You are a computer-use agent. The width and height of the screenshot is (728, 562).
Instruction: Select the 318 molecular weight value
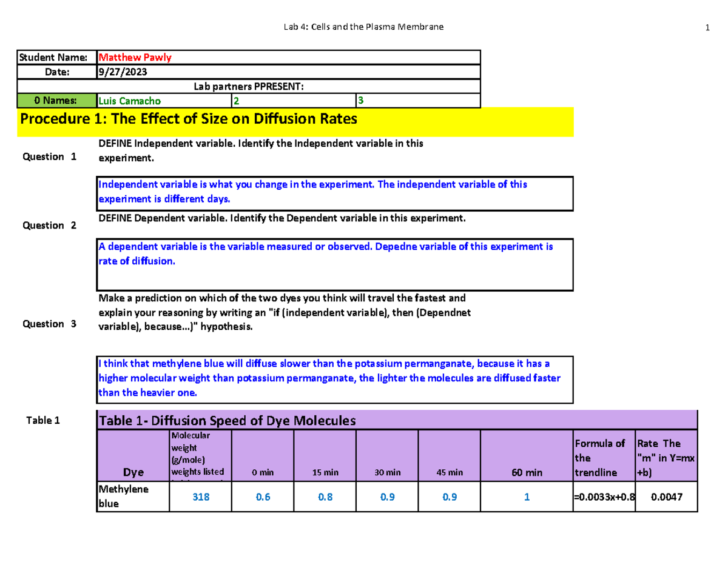click(200, 497)
